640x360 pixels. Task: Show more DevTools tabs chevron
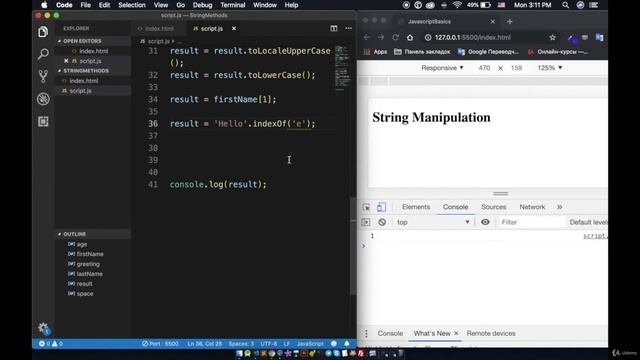click(559, 207)
